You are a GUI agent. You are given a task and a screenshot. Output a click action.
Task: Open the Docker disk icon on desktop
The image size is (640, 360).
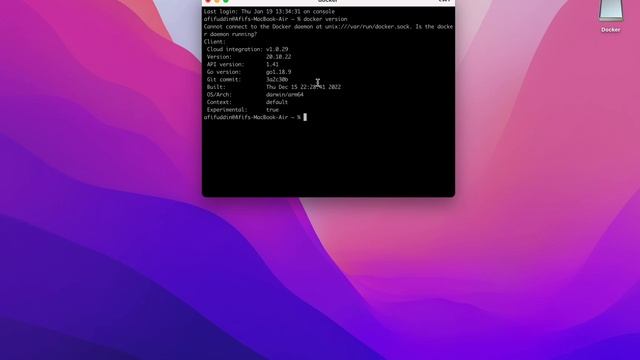point(611,10)
